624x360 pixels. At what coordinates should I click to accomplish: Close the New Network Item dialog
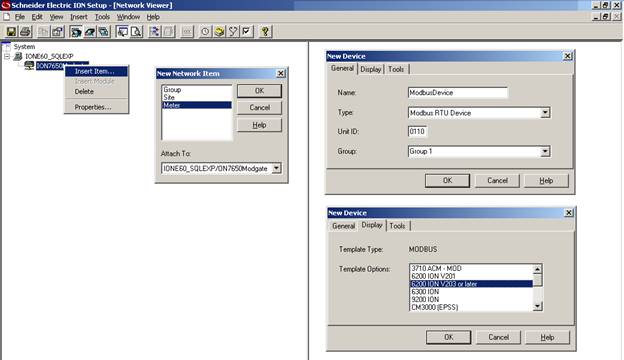[281, 73]
